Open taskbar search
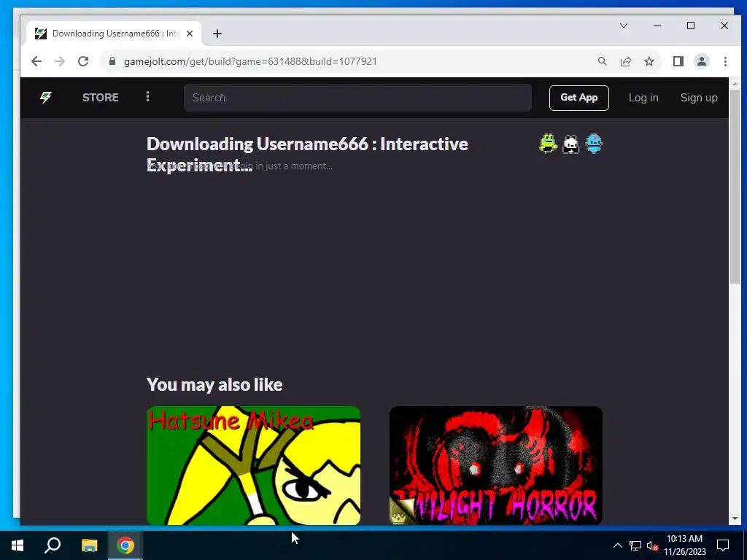This screenshot has width=747, height=560. click(53, 545)
